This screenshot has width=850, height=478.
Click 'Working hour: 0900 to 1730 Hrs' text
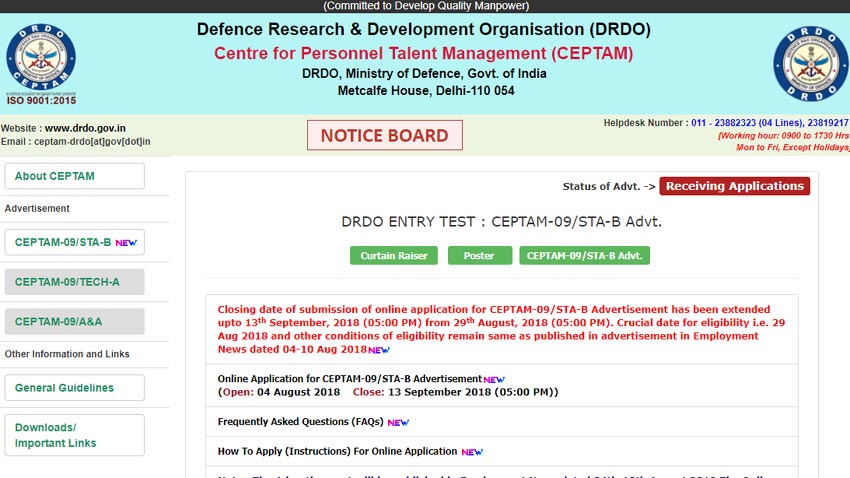783,135
